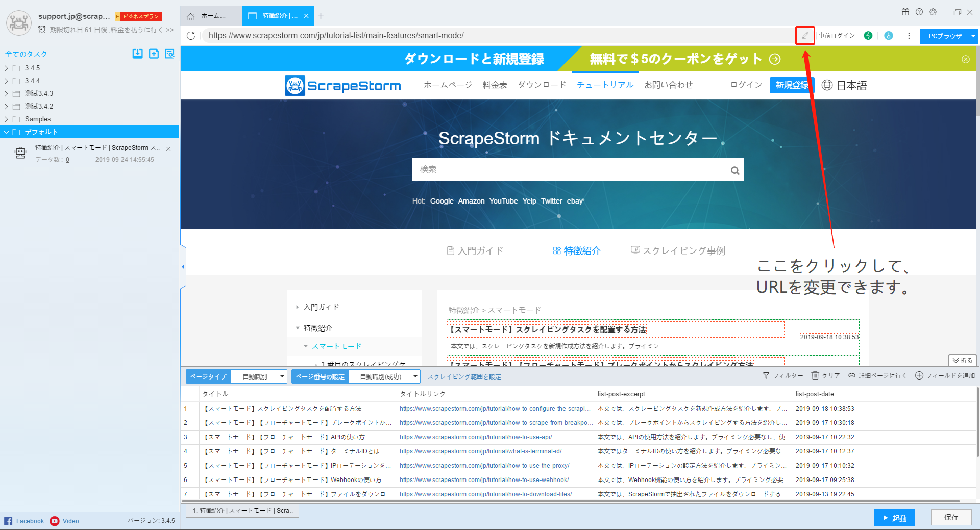
Task: Click the green flowchart mode icon
Action: [x=868, y=36]
